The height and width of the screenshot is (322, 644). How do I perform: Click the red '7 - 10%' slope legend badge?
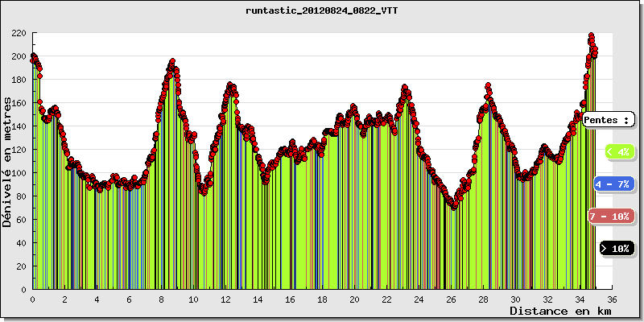click(x=609, y=217)
